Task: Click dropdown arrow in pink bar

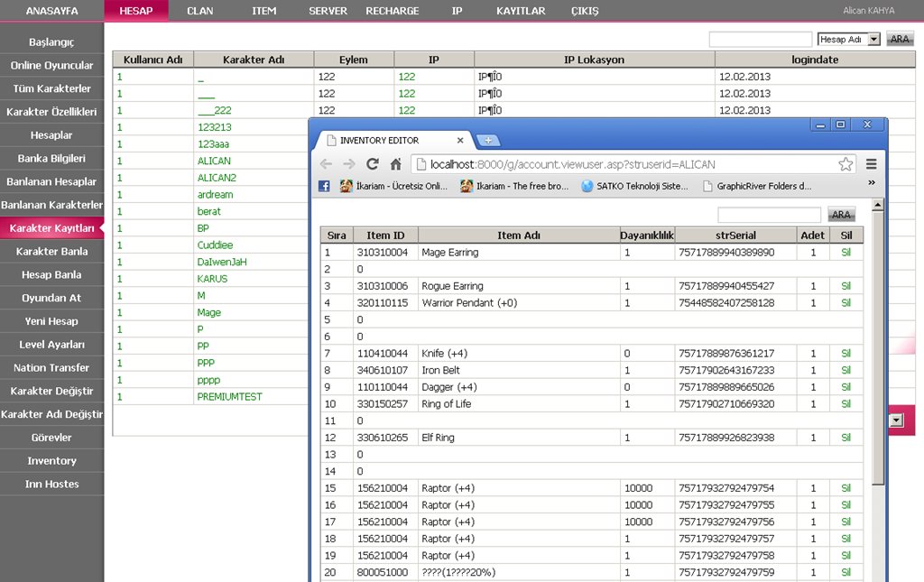Action: (x=896, y=420)
